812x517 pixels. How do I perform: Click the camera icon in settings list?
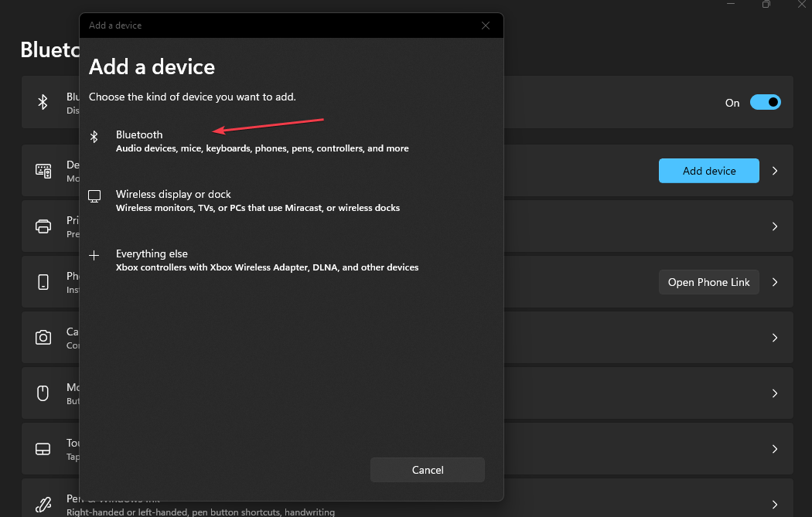click(43, 338)
